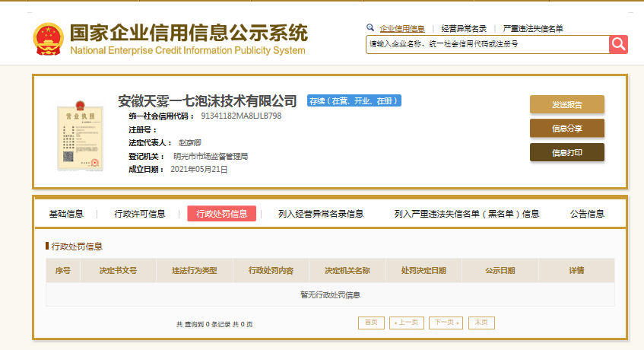
Task: Click the 国家企业信用信息公示系统 site title
Action: tap(189, 33)
